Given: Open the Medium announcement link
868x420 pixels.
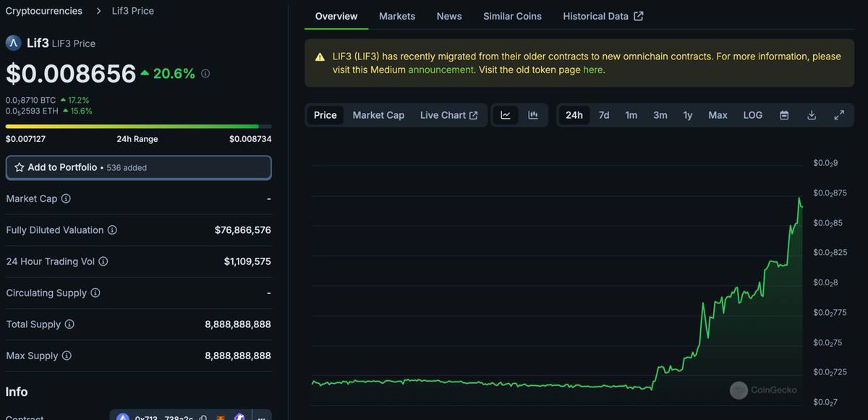Looking at the screenshot, I should [x=441, y=70].
